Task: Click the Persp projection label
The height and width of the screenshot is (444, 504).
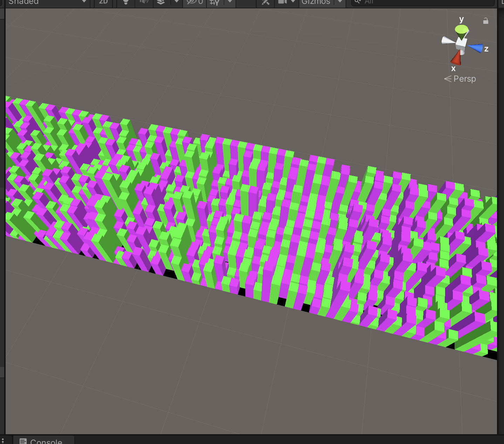Action: coord(464,79)
